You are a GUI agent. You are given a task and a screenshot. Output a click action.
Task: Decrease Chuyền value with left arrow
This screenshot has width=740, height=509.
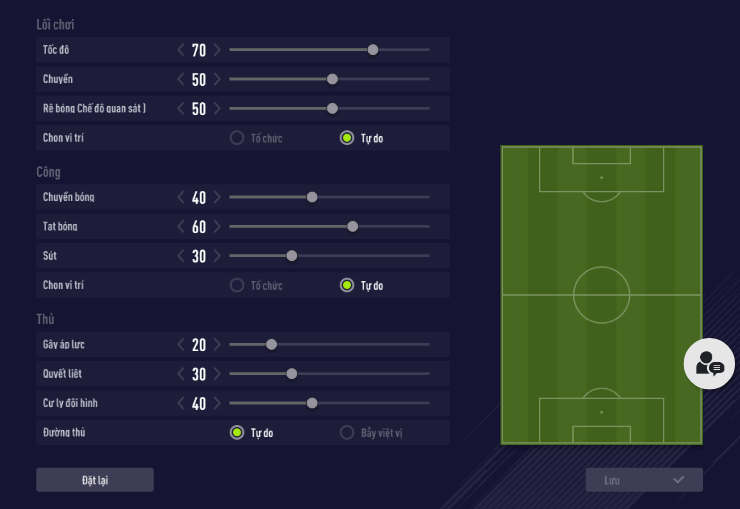tap(181, 79)
